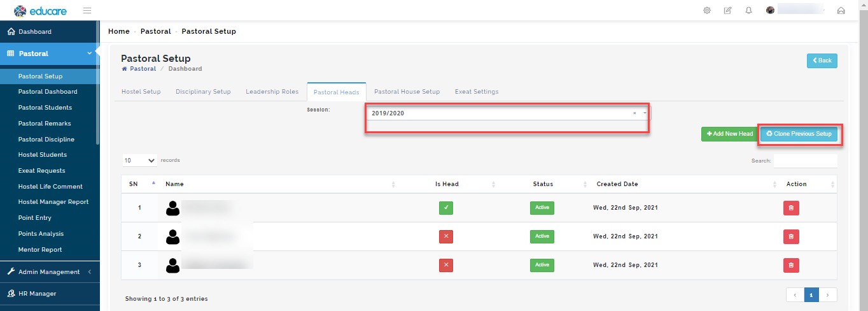Viewport: 868px width, 311px height.
Task: Click Clone Previous Setup button
Action: [800, 134]
